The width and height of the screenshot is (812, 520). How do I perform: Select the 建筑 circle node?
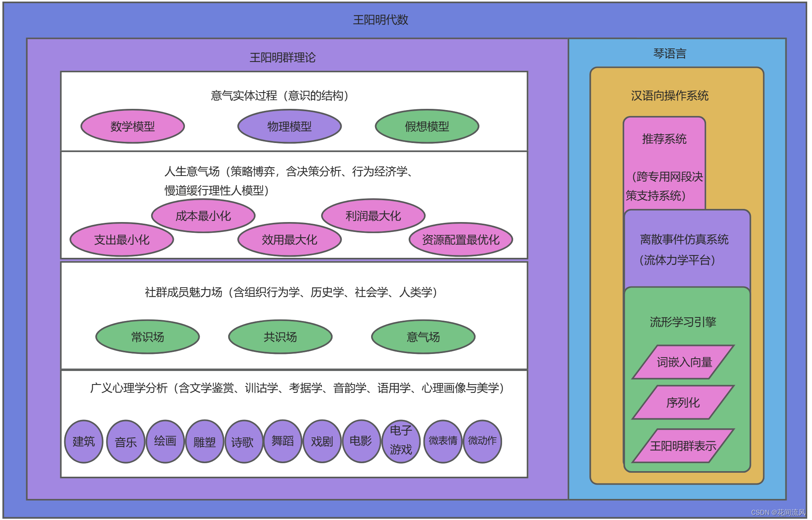(84, 441)
